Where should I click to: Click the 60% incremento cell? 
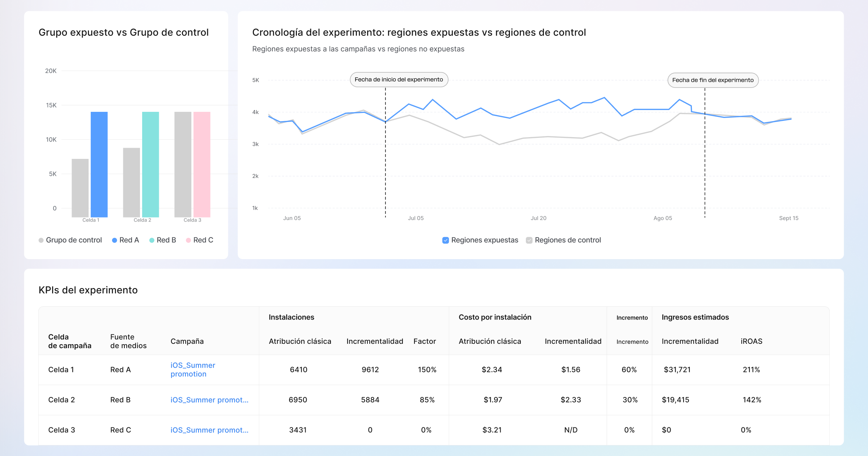point(629,370)
